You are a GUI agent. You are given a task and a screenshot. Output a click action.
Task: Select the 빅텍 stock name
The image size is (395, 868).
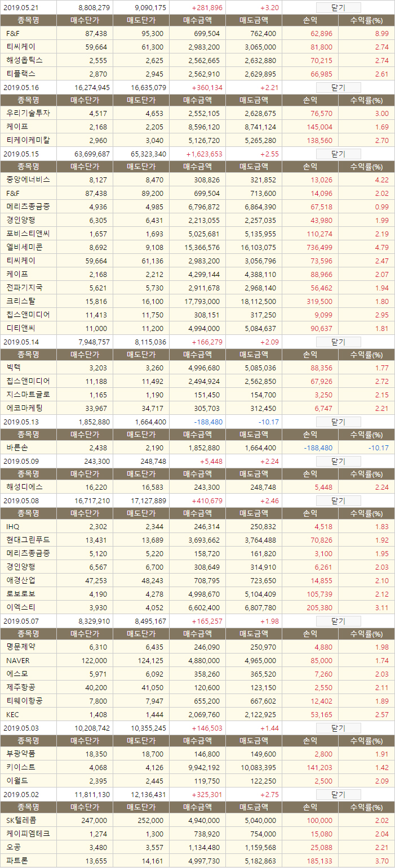(14, 368)
